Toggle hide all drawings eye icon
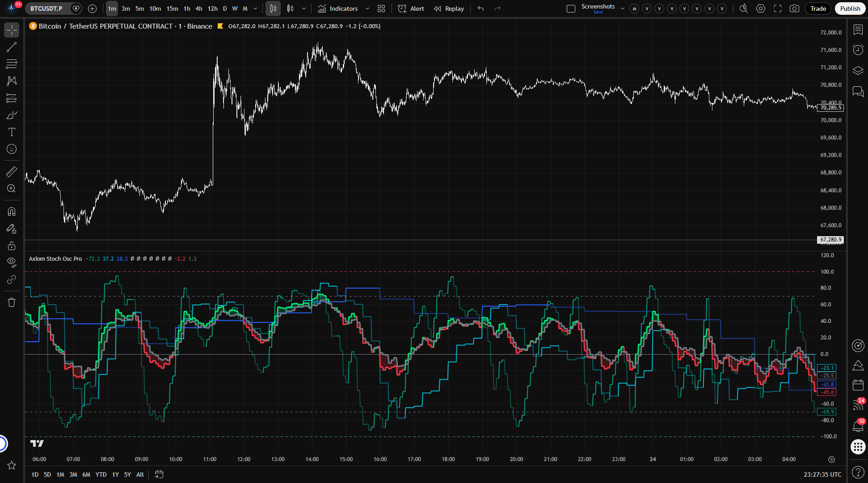This screenshot has width=868, height=483. click(12, 262)
